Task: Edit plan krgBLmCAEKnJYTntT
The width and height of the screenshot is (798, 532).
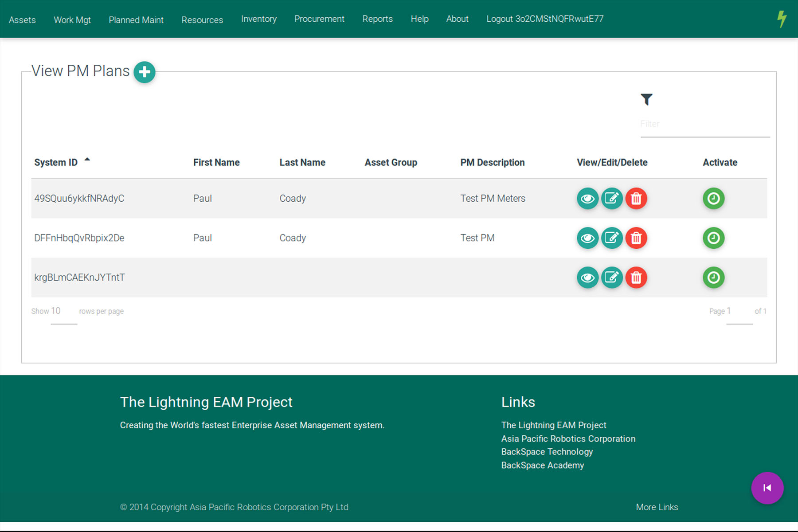Action: (x=612, y=278)
